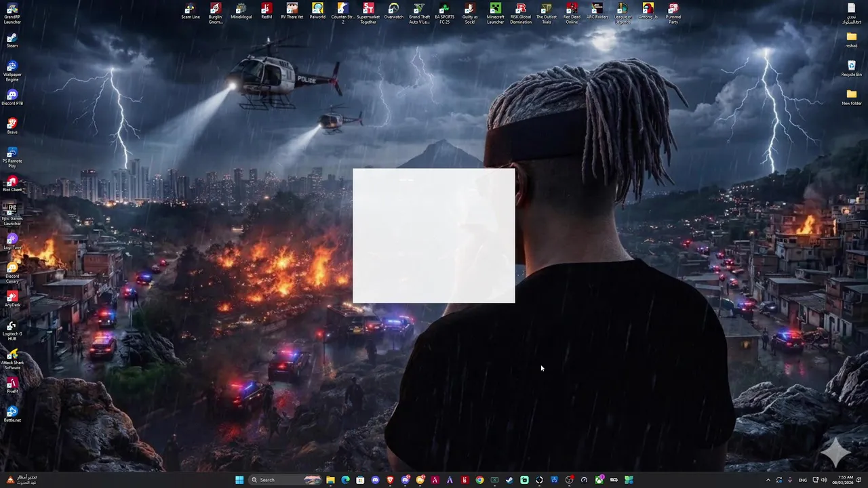The width and height of the screenshot is (868, 488).
Task: Click the blank white window
Action: click(434, 235)
